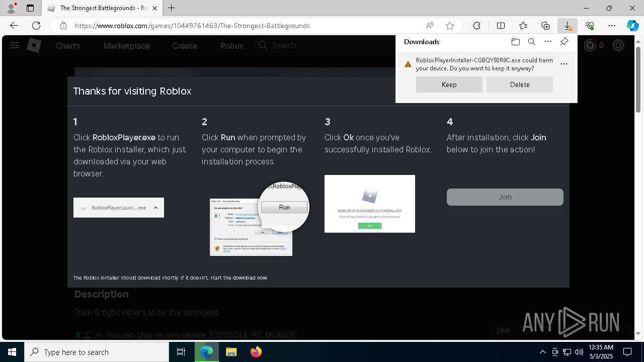This screenshot has width=644, height=362.
Task: Click the browser address bar URL
Action: point(192,26)
